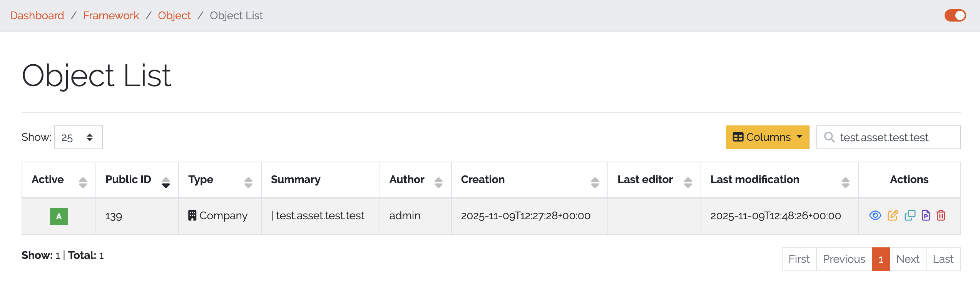Toggle the green Active badge for object 139
Image resolution: width=980 pixels, height=297 pixels.
59,216
